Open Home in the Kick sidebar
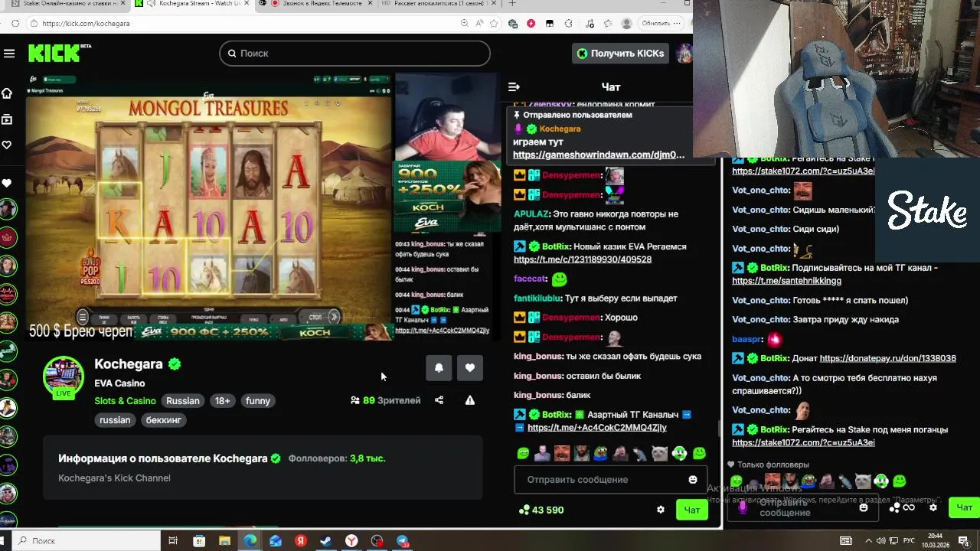 tap(7, 93)
